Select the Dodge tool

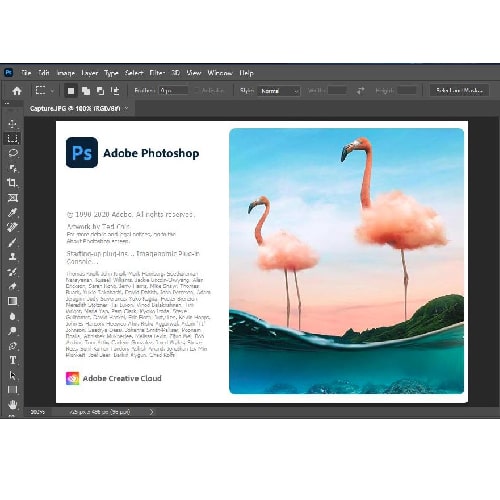coord(13,331)
